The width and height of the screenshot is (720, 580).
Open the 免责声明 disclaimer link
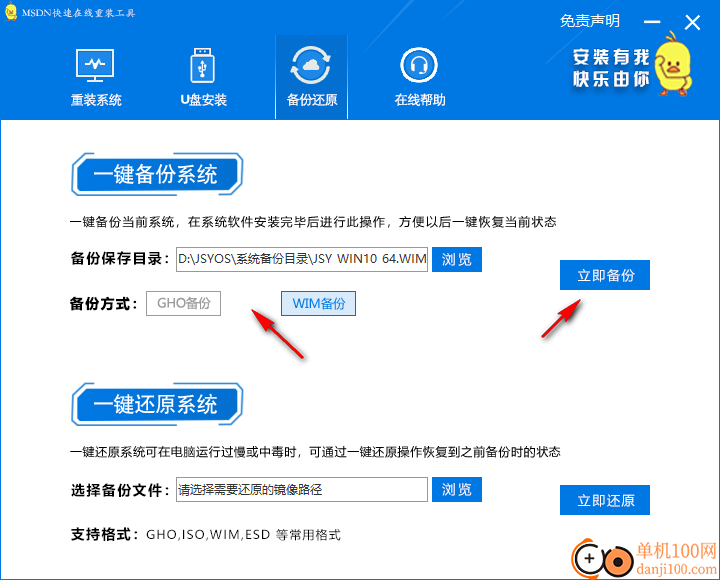[590, 21]
